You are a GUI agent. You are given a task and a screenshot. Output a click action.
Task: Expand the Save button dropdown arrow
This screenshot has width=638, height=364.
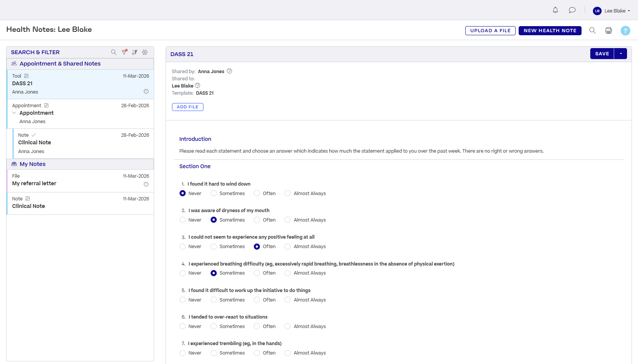coord(621,54)
